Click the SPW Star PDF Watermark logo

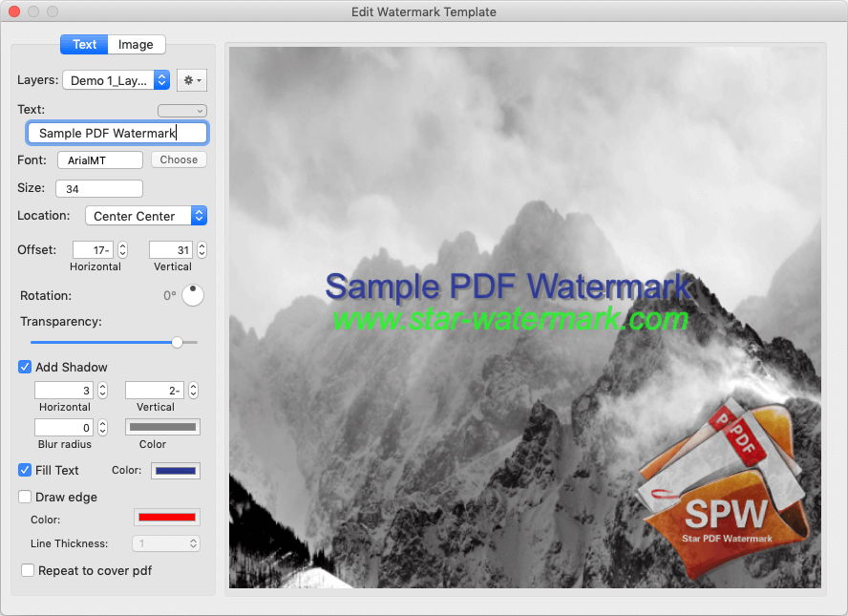[725, 487]
